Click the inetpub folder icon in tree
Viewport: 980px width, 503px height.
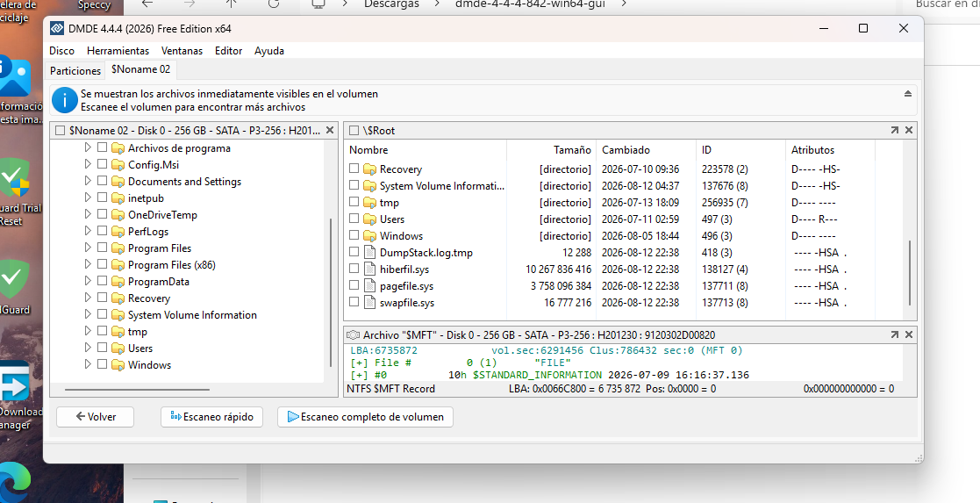click(118, 198)
